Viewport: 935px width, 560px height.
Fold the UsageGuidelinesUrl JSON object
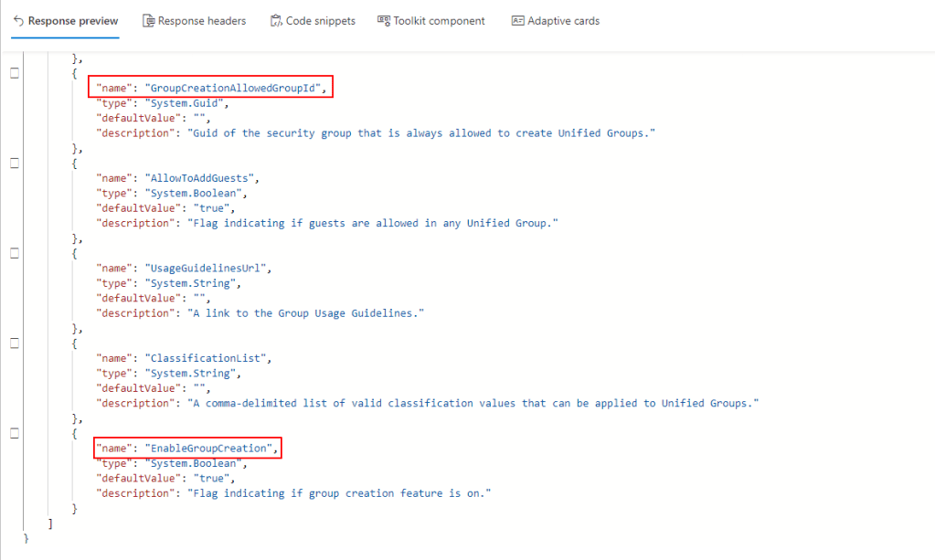click(x=14, y=253)
